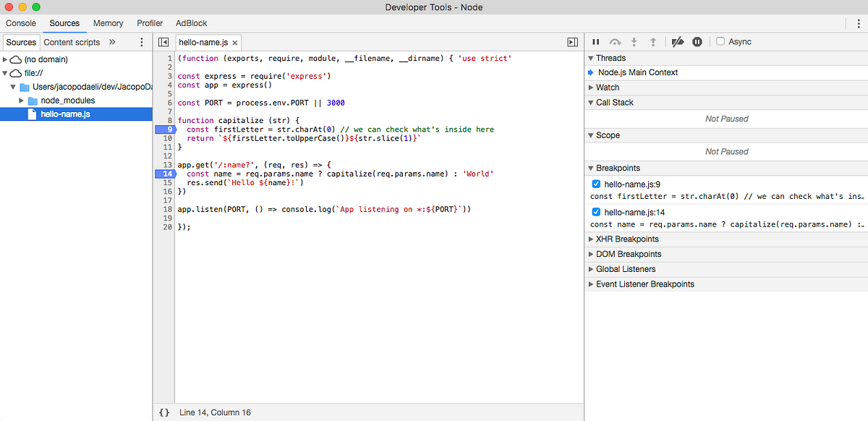868x421 pixels.
Task: Show more navigator tabs chevron
Action: tap(112, 43)
